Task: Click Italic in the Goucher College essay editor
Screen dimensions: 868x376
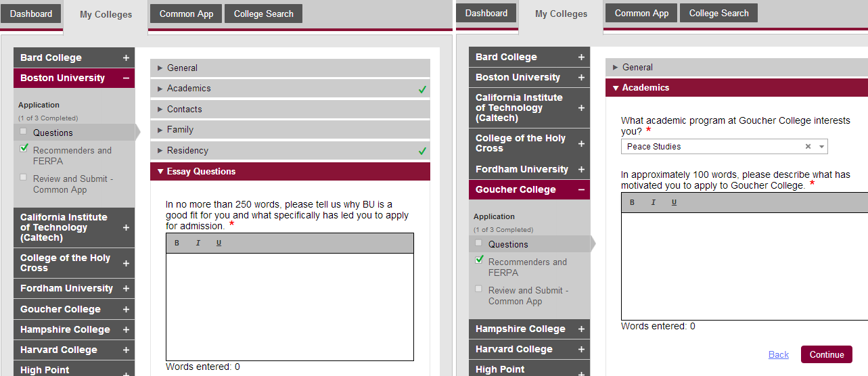Action: (x=653, y=202)
